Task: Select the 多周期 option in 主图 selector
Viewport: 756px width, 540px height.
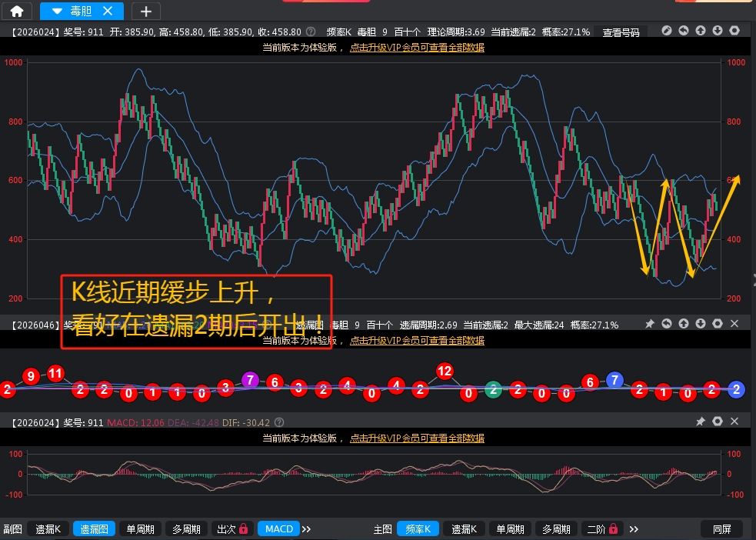Action: click(x=556, y=529)
